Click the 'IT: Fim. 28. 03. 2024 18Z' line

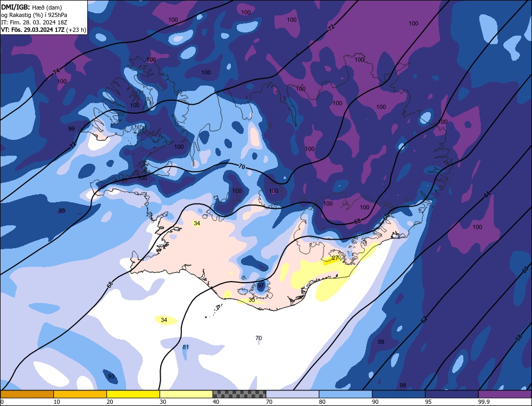tap(34, 22)
